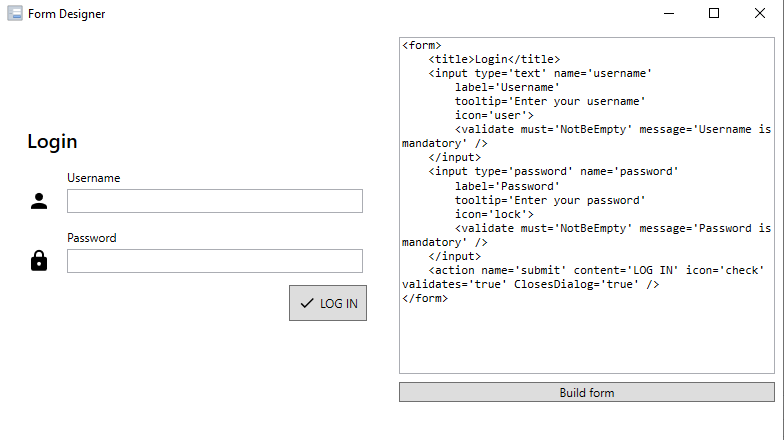Click the checkmark icon on LOG IN button
Viewport: 784px width, 440px height.
(307, 303)
